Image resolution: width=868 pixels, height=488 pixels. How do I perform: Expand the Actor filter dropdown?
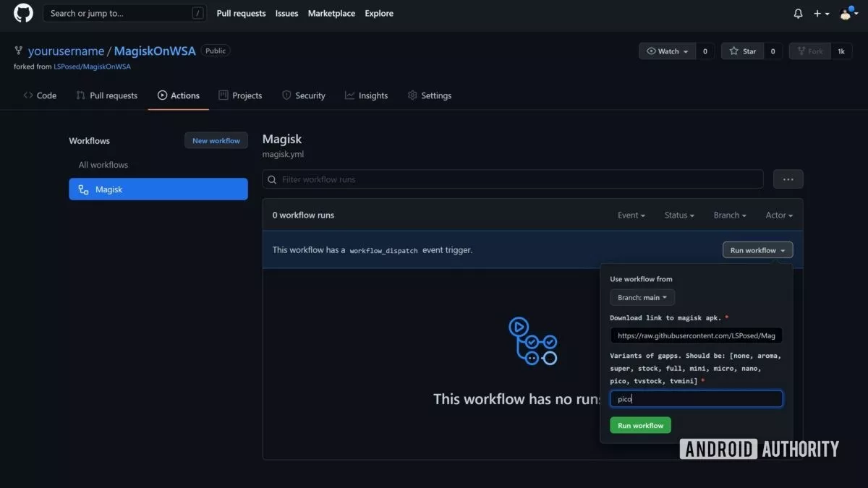click(779, 215)
